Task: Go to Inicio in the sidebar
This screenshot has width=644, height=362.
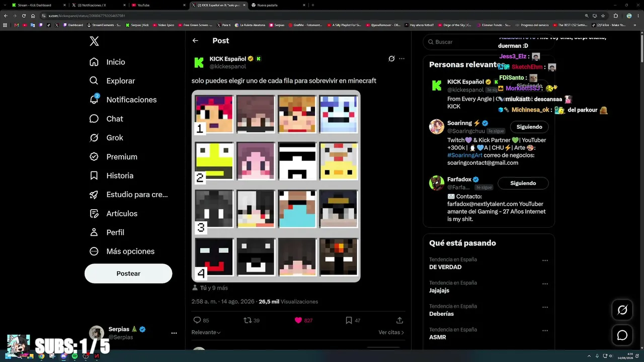Action: [107, 62]
